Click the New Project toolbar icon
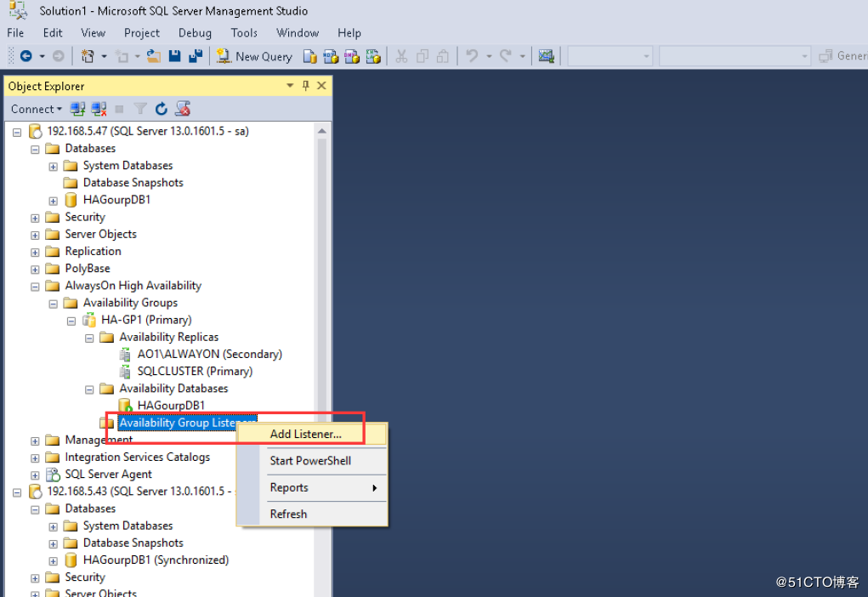The height and width of the screenshot is (597, 868). coord(88,56)
